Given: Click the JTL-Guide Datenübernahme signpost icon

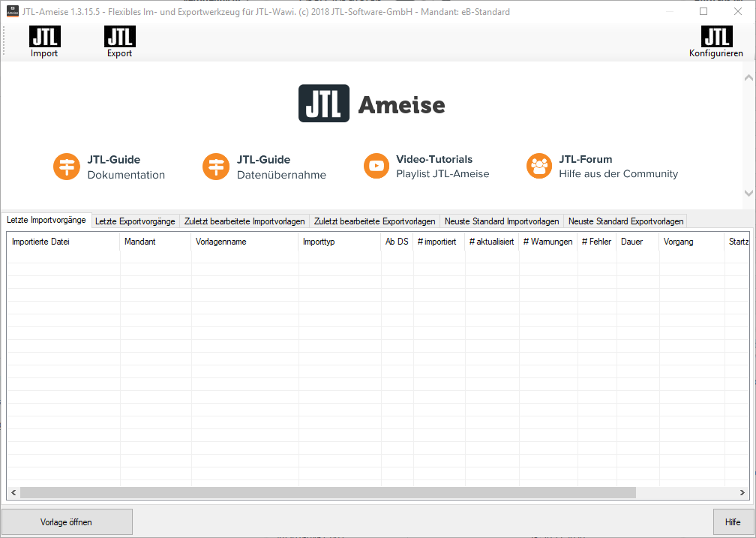Looking at the screenshot, I should click(x=216, y=167).
